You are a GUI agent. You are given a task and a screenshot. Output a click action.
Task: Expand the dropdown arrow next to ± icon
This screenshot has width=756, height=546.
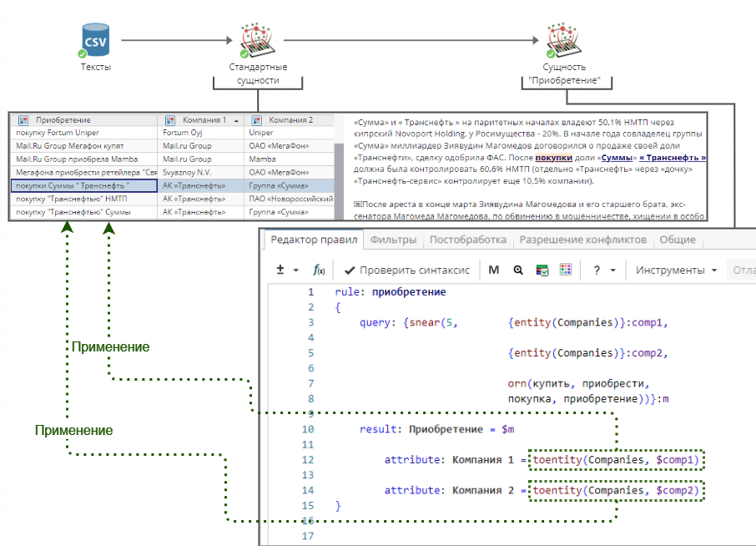(x=296, y=270)
